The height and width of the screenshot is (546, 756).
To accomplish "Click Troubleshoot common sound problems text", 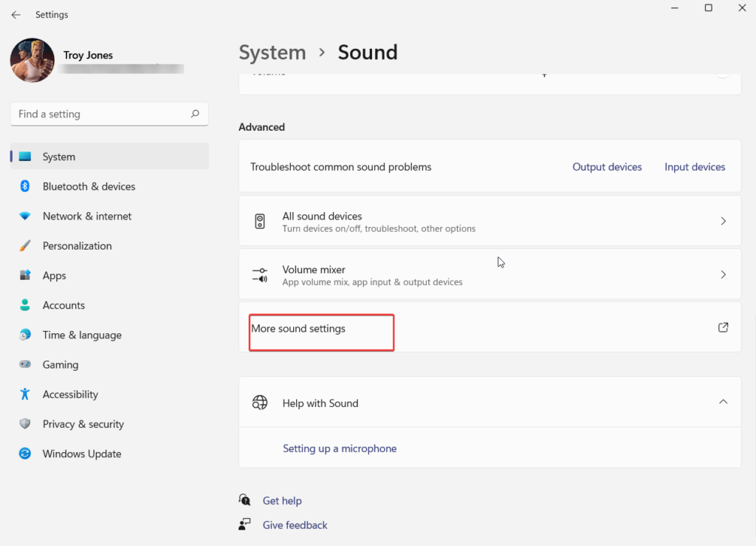I will 341,167.
